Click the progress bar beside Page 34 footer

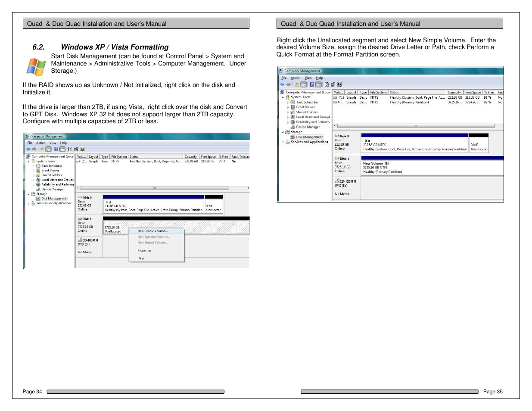point(136,392)
